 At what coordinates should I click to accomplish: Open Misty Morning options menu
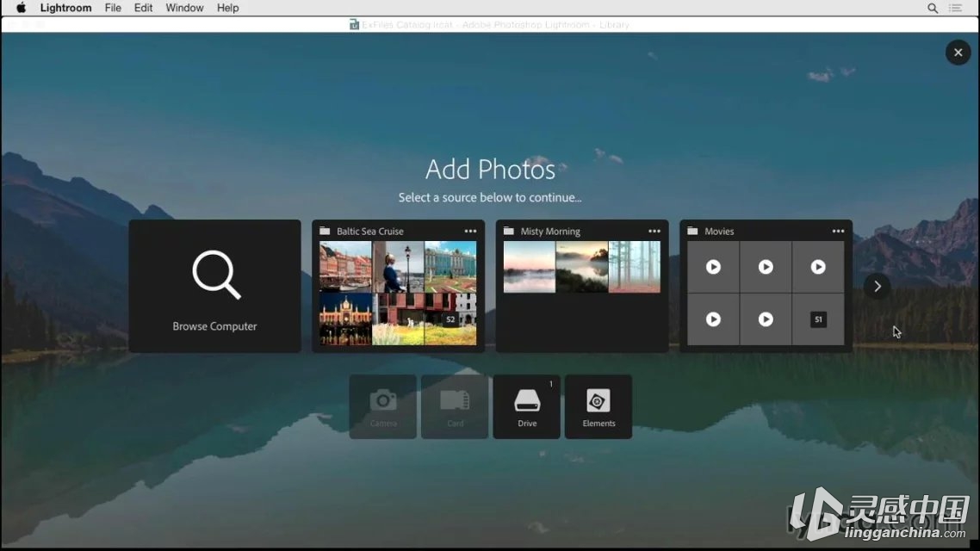pyautogui.click(x=654, y=231)
